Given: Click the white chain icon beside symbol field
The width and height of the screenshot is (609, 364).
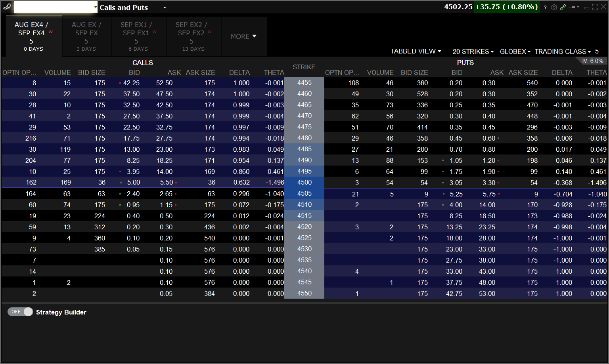Looking at the screenshot, I should point(7,7).
